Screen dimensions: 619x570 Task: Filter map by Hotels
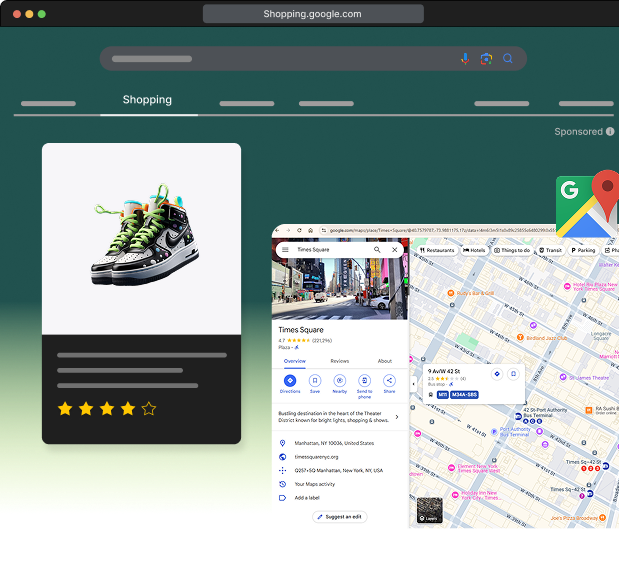(x=474, y=250)
